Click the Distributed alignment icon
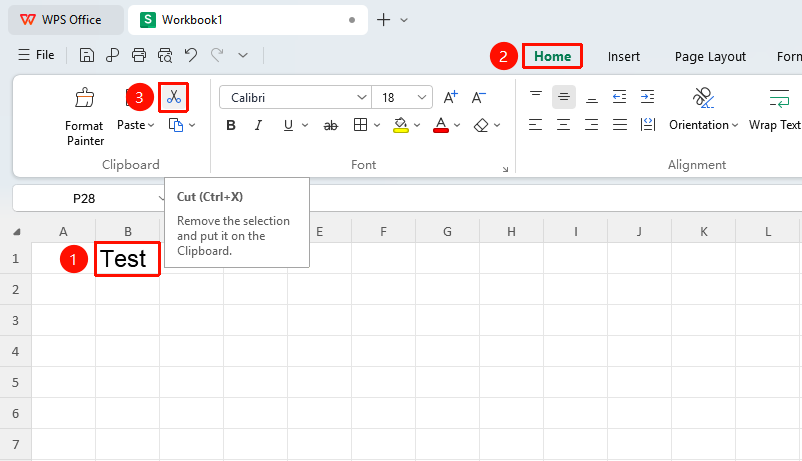This screenshot has width=802, height=461. pos(648,125)
